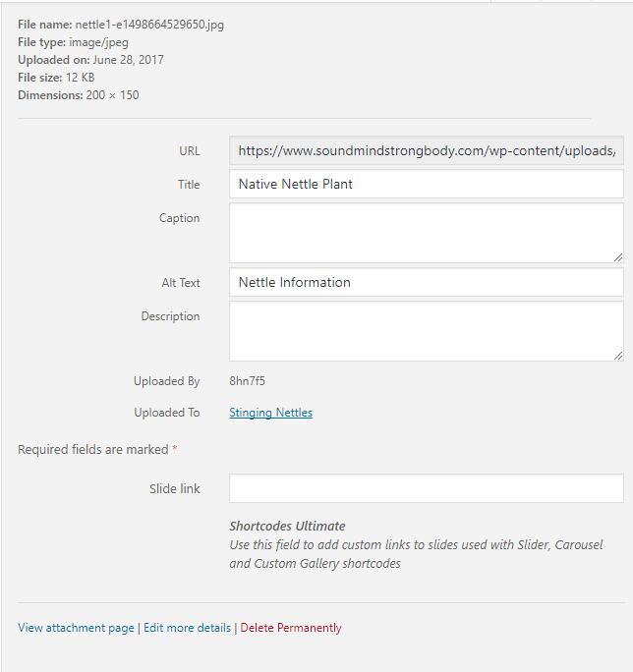The height and width of the screenshot is (672, 633).
Task: Click the Slide link field label
Action: (x=175, y=489)
